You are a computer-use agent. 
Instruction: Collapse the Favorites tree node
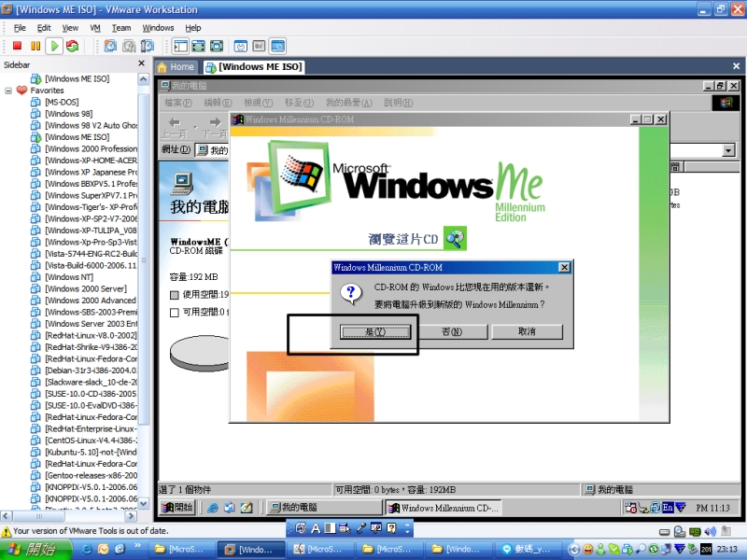point(8,91)
